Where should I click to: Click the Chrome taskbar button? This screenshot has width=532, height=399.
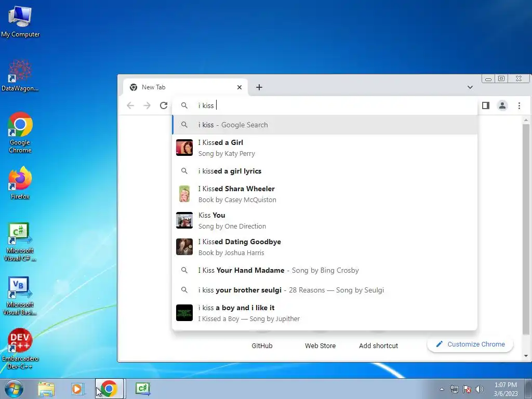(x=109, y=389)
